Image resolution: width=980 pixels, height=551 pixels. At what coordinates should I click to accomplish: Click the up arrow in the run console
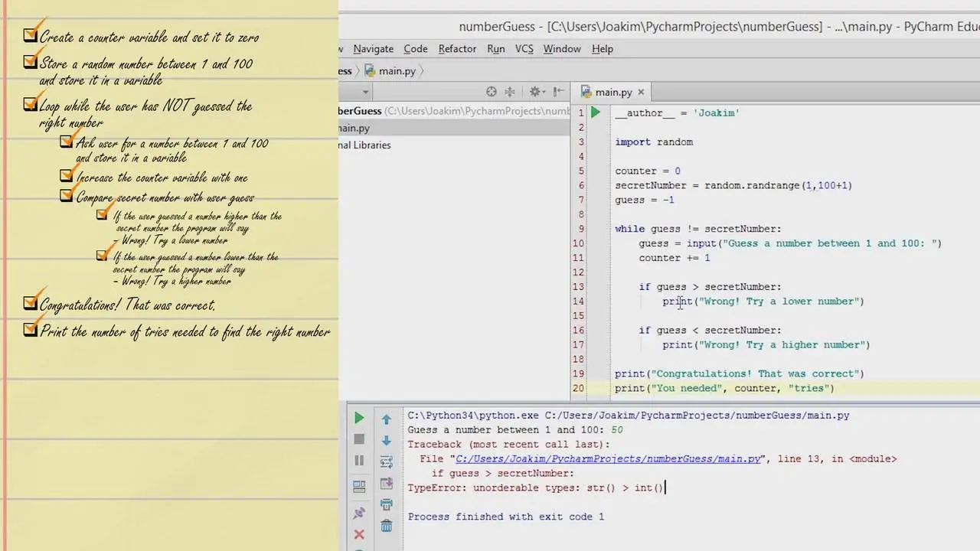click(x=387, y=419)
